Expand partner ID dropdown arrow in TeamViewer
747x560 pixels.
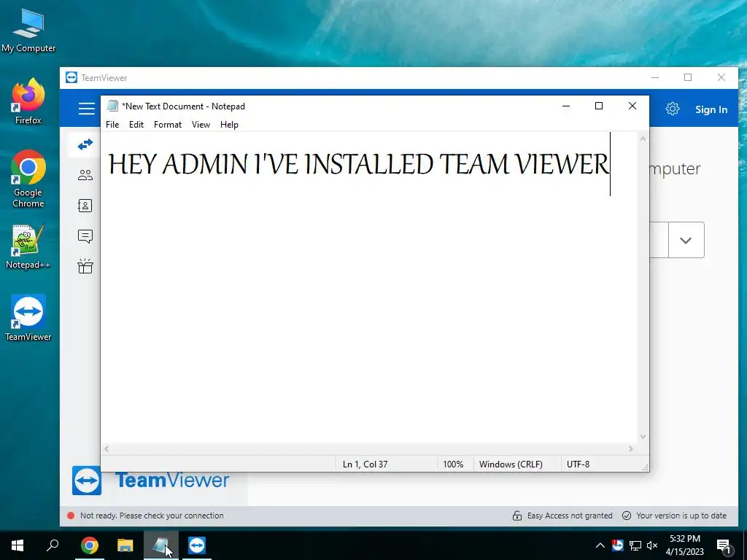click(x=686, y=240)
